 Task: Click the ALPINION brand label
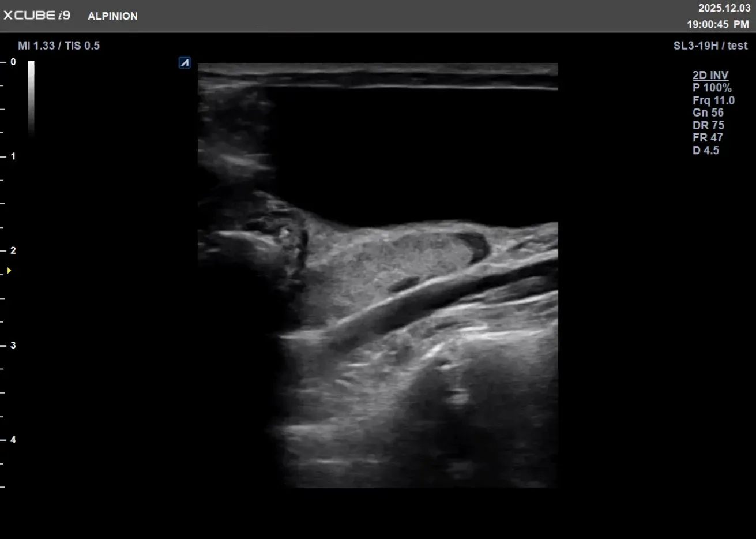(x=112, y=16)
